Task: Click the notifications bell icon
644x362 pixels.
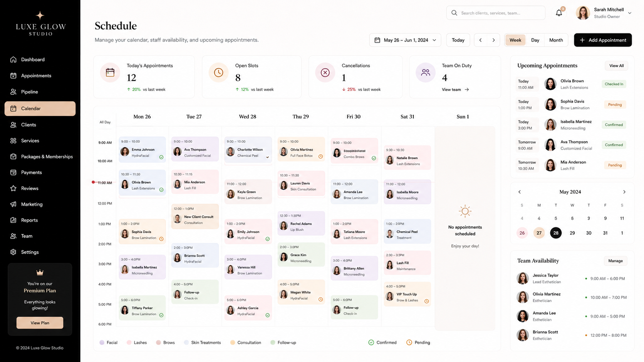Action: 559,13
